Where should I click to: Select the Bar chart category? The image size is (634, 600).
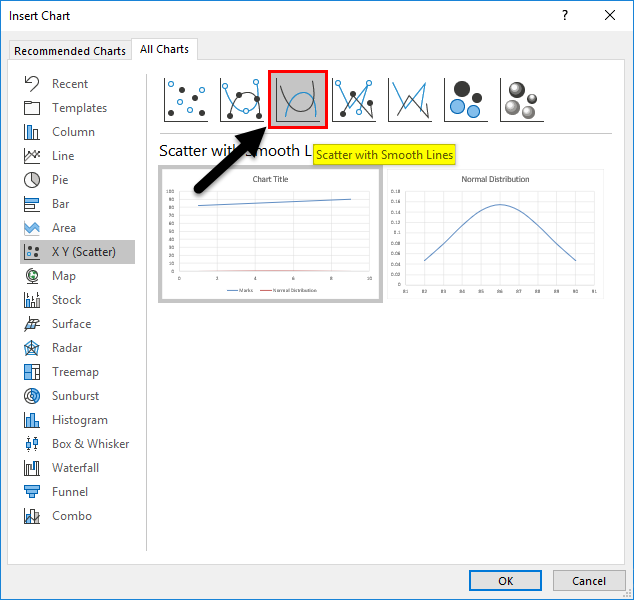pyautogui.click(x=77, y=204)
